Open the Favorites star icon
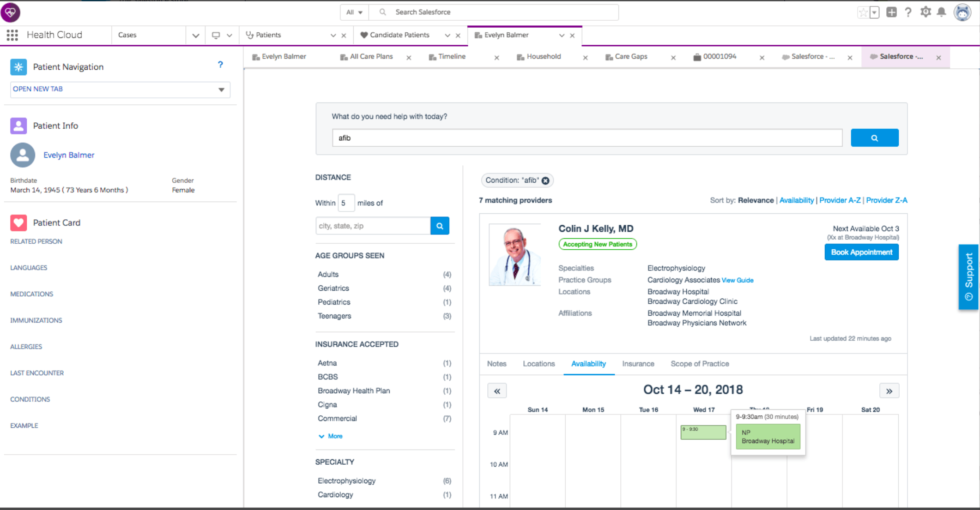The height and width of the screenshot is (510, 980). (863, 12)
